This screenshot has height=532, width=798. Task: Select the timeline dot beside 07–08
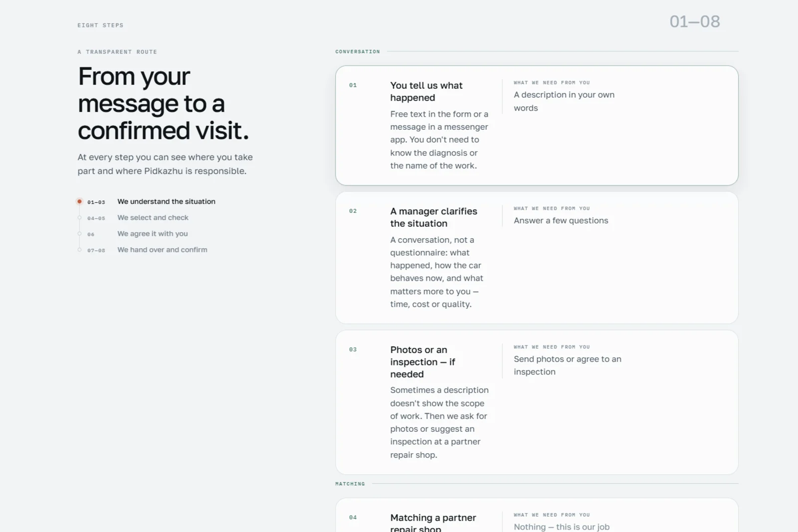79,250
